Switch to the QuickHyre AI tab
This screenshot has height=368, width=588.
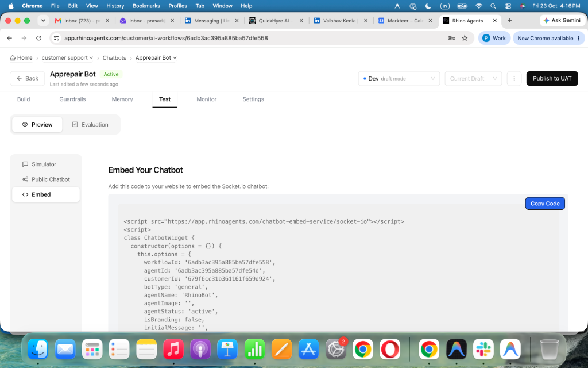pyautogui.click(x=273, y=21)
